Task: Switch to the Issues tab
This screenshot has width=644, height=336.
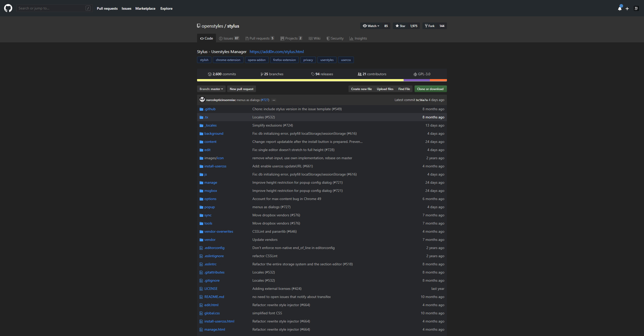Action: pyautogui.click(x=229, y=38)
